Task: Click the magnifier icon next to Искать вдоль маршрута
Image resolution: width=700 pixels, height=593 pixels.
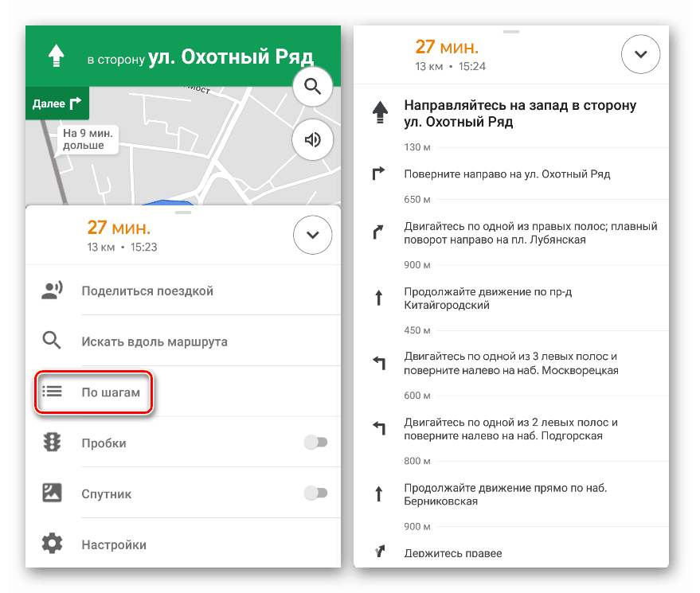Action: point(52,341)
